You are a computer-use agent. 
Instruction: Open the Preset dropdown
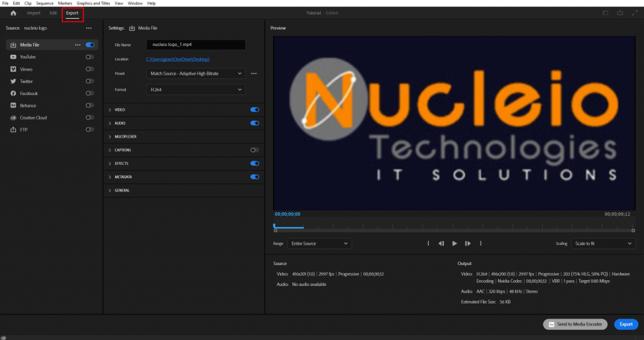pyautogui.click(x=196, y=74)
